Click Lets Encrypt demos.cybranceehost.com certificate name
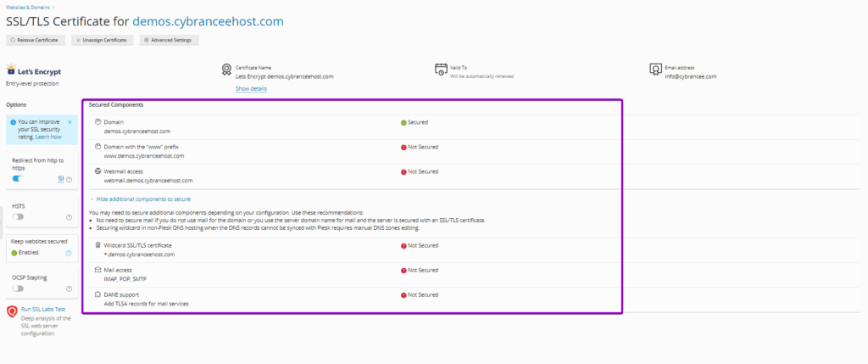 [x=285, y=76]
